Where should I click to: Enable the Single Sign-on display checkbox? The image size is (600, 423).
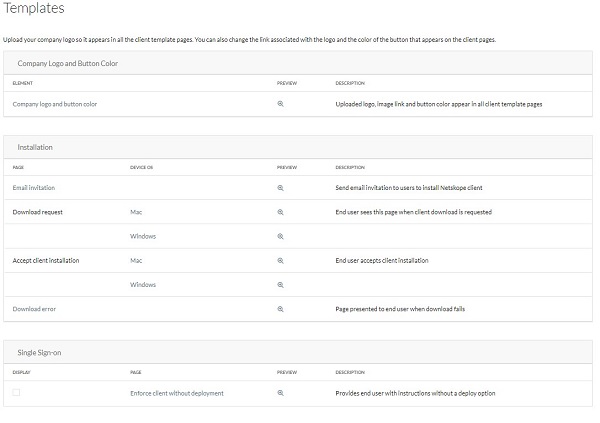click(x=17, y=393)
